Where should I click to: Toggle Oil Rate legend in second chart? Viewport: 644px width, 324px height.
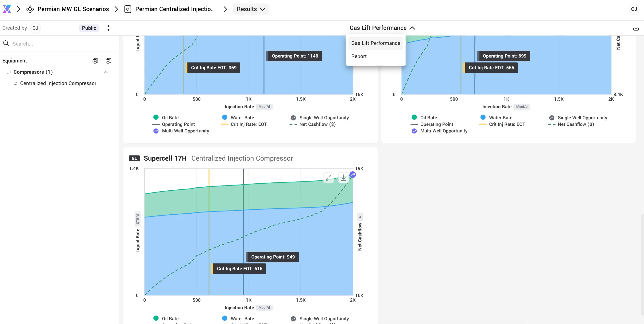point(424,117)
